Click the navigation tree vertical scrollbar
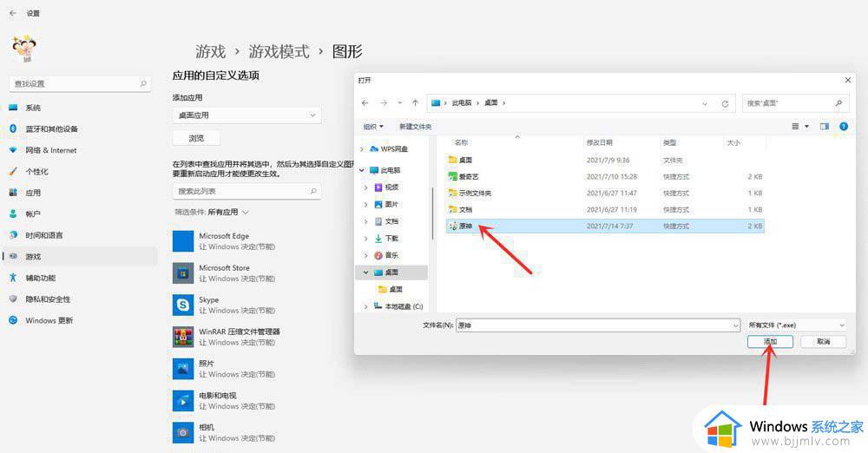 pyautogui.click(x=431, y=213)
